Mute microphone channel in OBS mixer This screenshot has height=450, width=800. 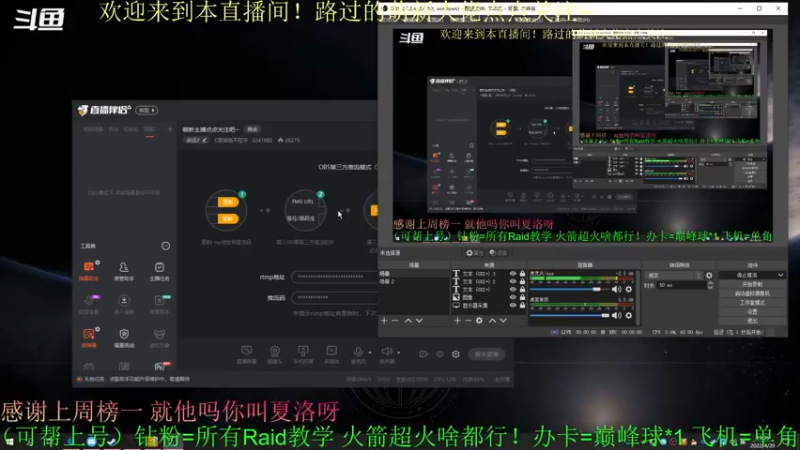click(617, 289)
